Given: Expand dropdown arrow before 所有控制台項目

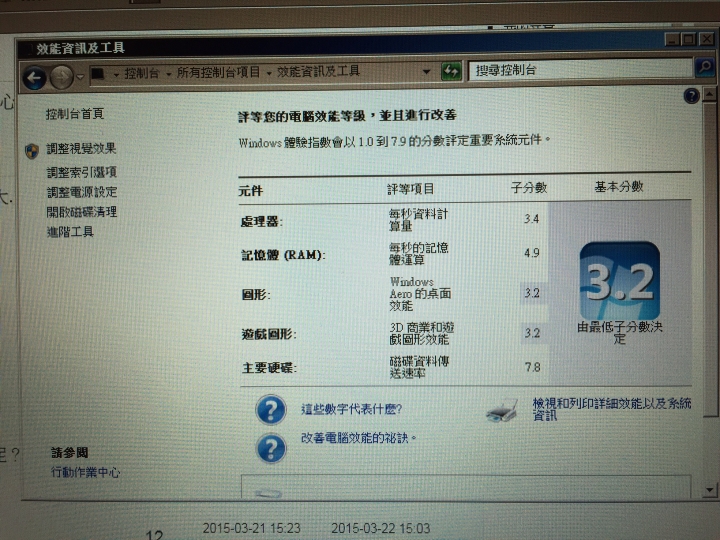Looking at the screenshot, I should [169, 74].
